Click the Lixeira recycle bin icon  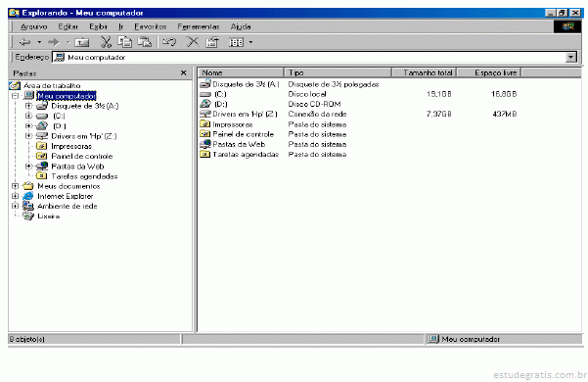pyautogui.click(x=28, y=215)
